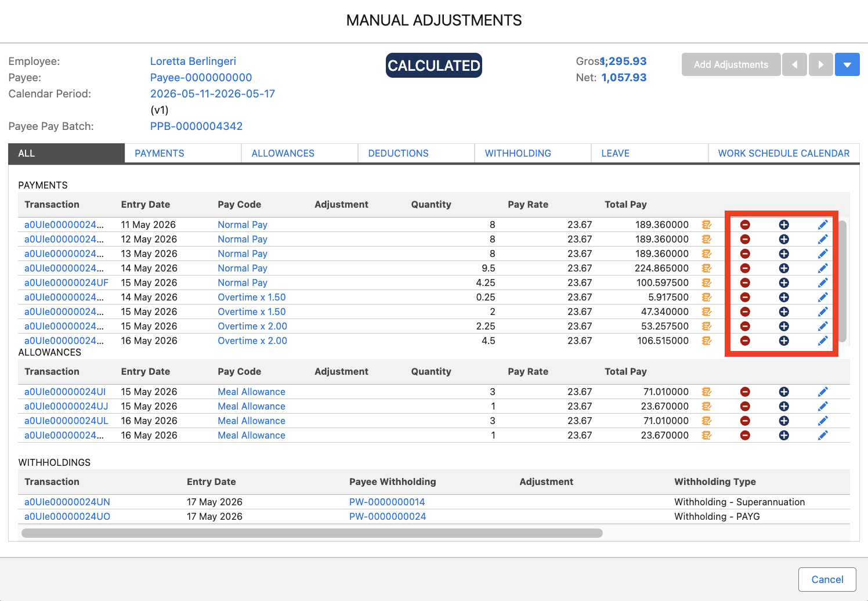Add adjustment for 15 May Overtime x 1.50
This screenshot has height=601, width=868.
[x=784, y=312]
